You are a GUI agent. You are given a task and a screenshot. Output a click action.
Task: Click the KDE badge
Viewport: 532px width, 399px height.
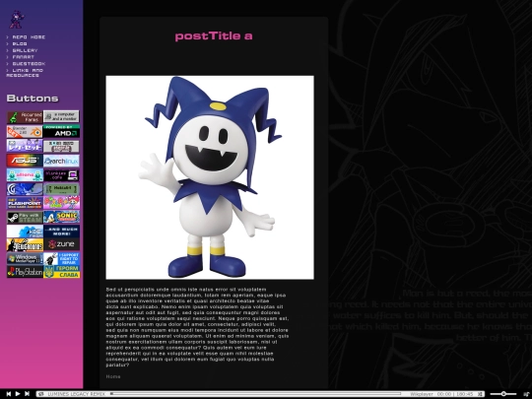point(25,232)
